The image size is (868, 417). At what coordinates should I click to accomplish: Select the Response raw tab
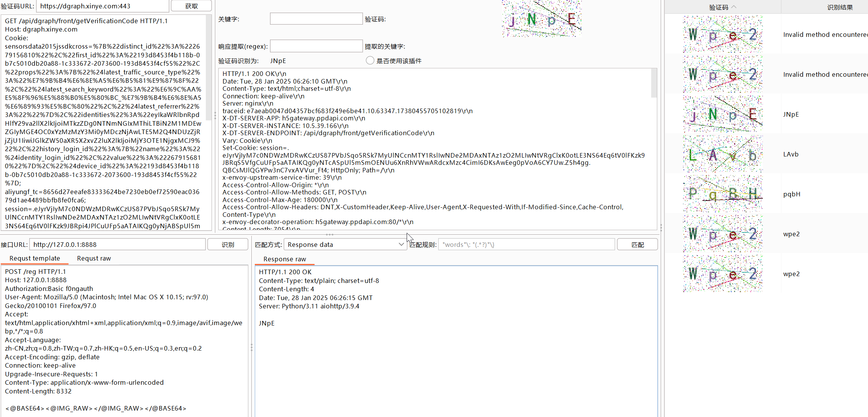[284, 259]
